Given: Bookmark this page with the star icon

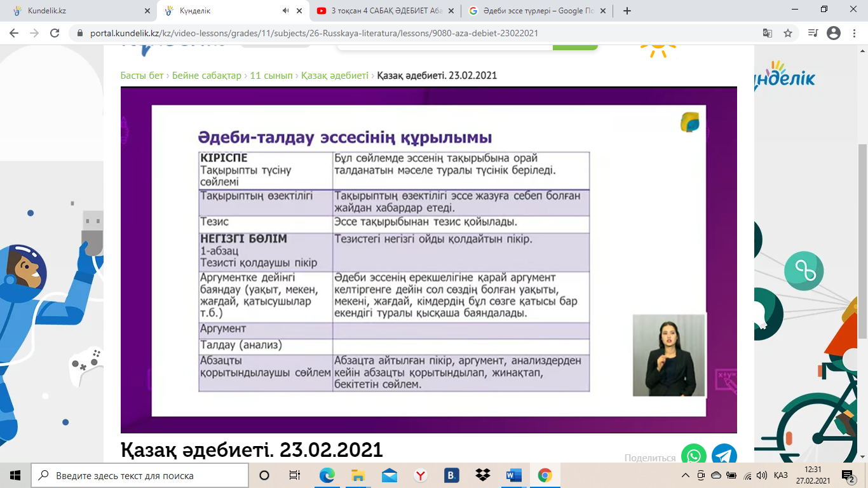Looking at the screenshot, I should point(788,33).
